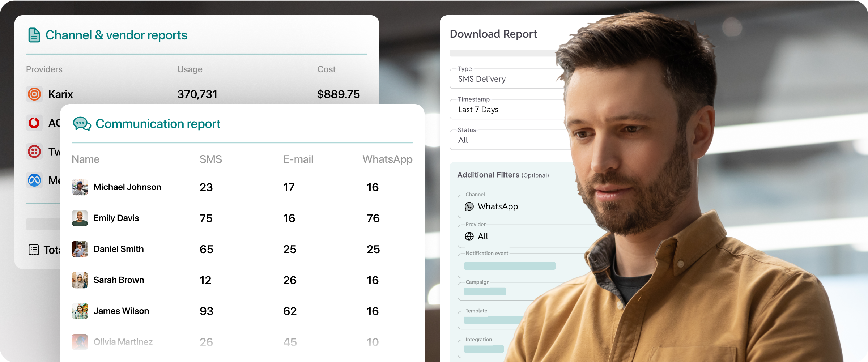The height and width of the screenshot is (362, 868).
Task: Click the Channel & vendor reports title
Action: coord(116,35)
